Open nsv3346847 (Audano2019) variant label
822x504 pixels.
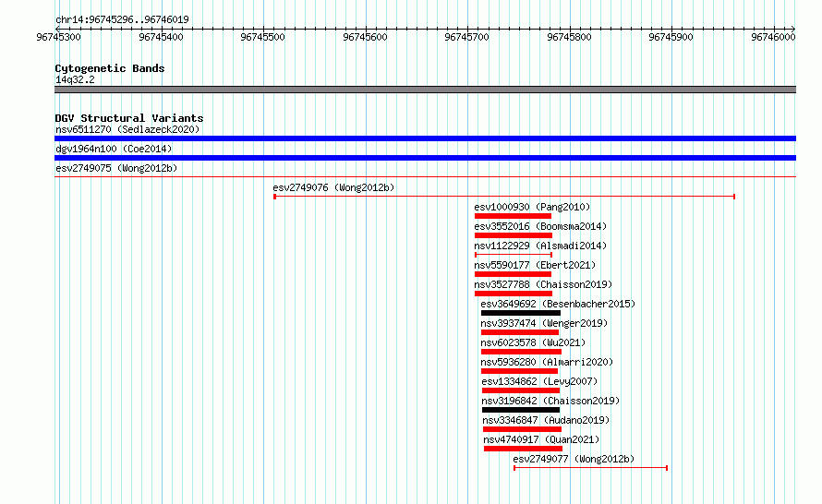[x=546, y=420]
